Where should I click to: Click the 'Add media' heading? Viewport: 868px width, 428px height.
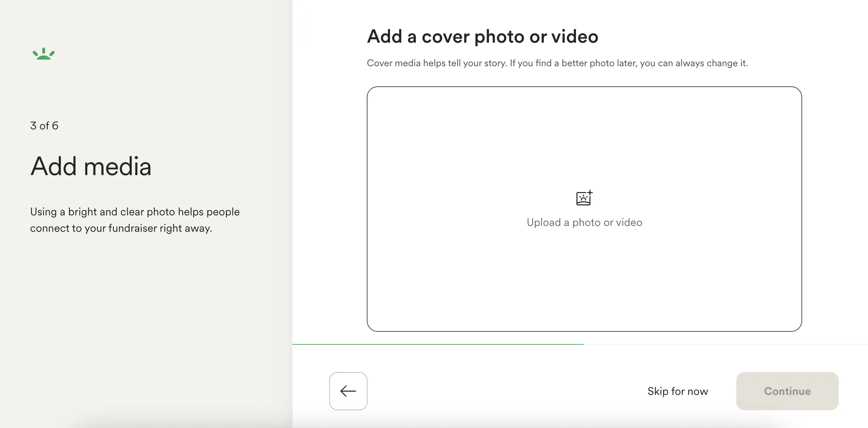(91, 166)
